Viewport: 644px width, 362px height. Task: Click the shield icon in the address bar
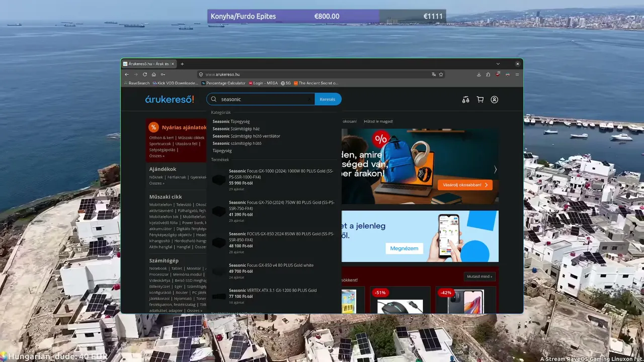coord(201,74)
